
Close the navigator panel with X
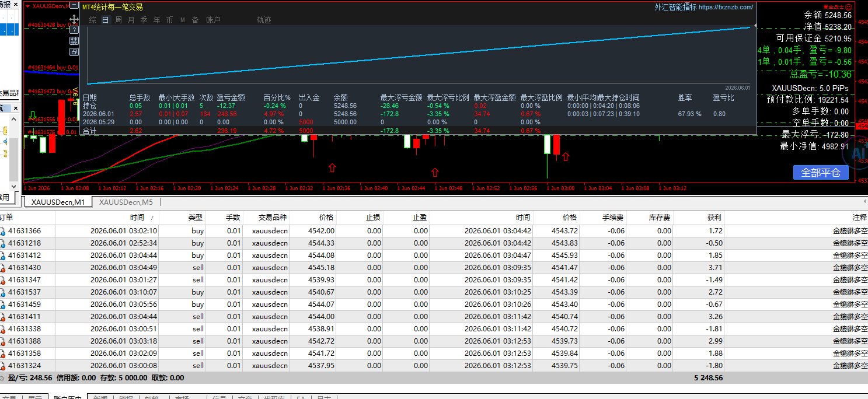[16, 108]
